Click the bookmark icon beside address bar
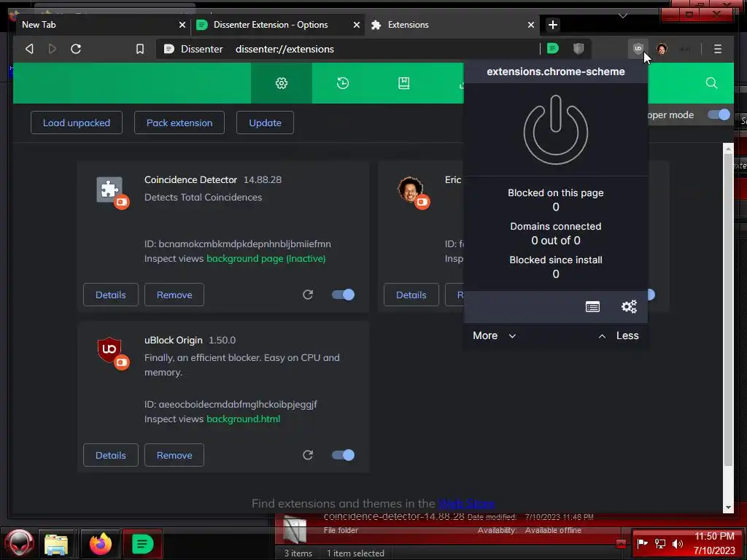 click(139, 49)
